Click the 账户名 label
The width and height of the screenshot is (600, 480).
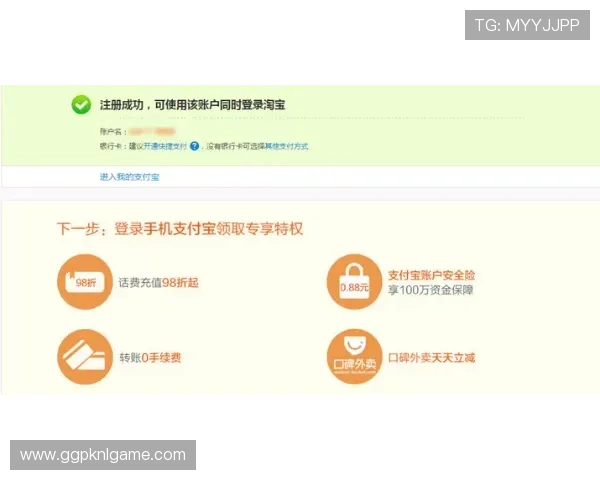coord(113,132)
